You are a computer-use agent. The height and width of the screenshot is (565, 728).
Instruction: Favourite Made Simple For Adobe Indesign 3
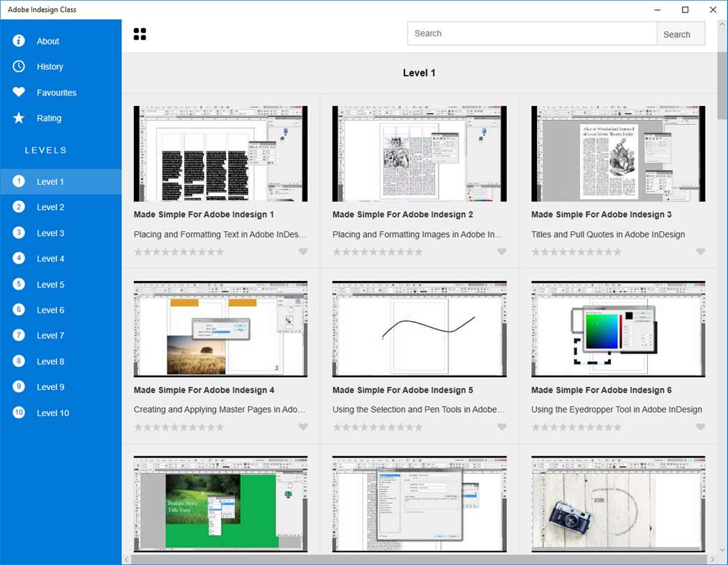(701, 252)
